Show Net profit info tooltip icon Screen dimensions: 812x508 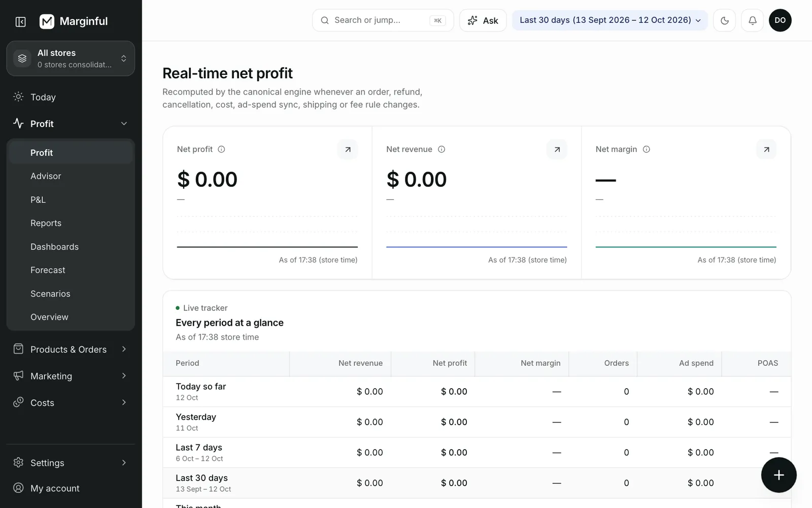coord(221,149)
